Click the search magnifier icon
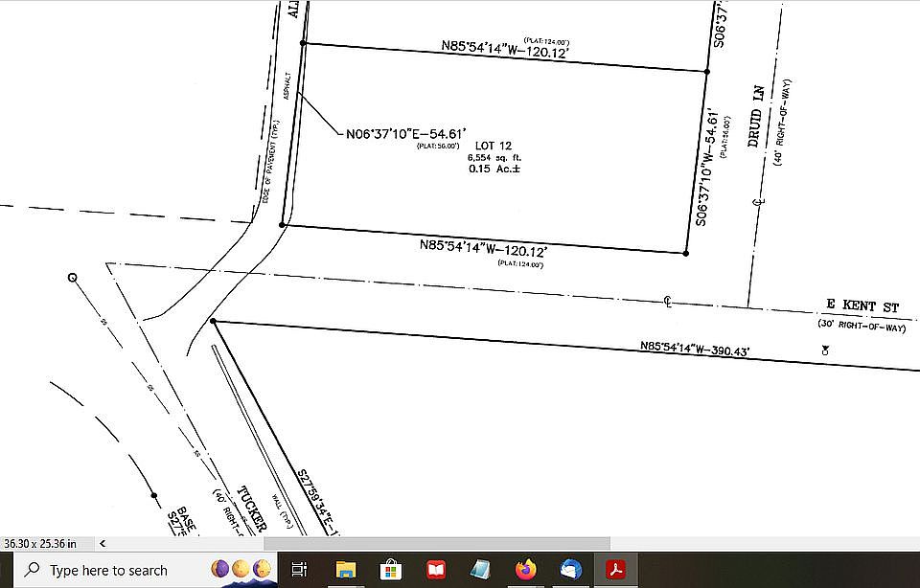Image resolution: width=920 pixels, height=588 pixels. pos(33,569)
